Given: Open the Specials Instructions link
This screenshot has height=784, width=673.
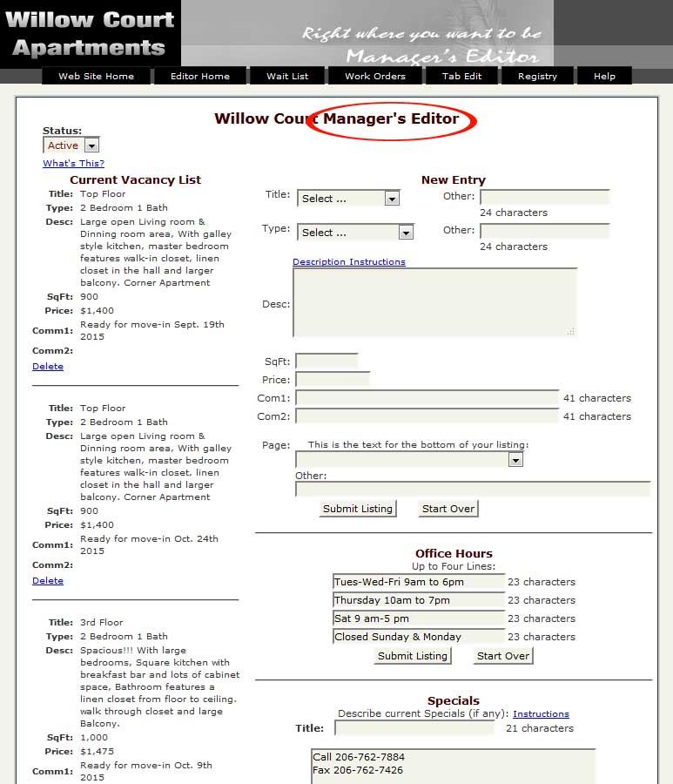Looking at the screenshot, I should pos(541,713).
